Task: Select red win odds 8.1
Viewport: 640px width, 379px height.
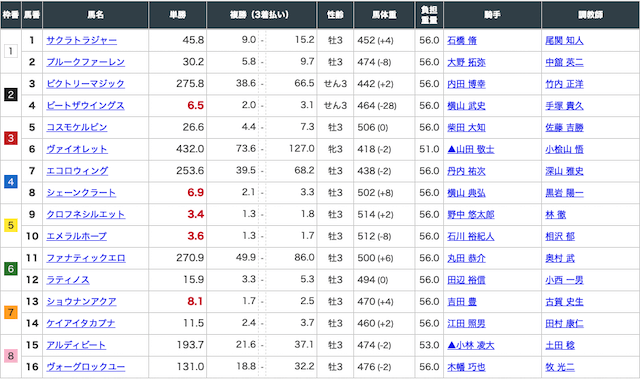Action: click(195, 301)
